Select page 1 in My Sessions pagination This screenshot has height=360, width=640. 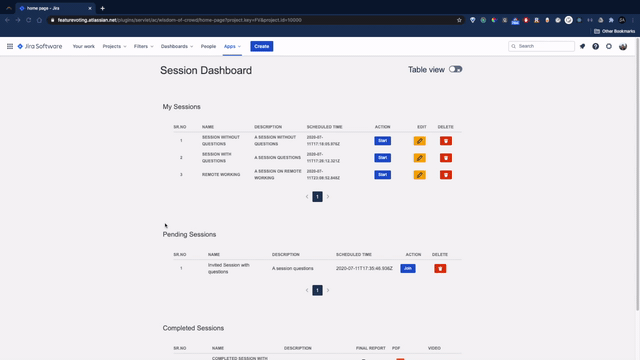click(x=317, y=197)
